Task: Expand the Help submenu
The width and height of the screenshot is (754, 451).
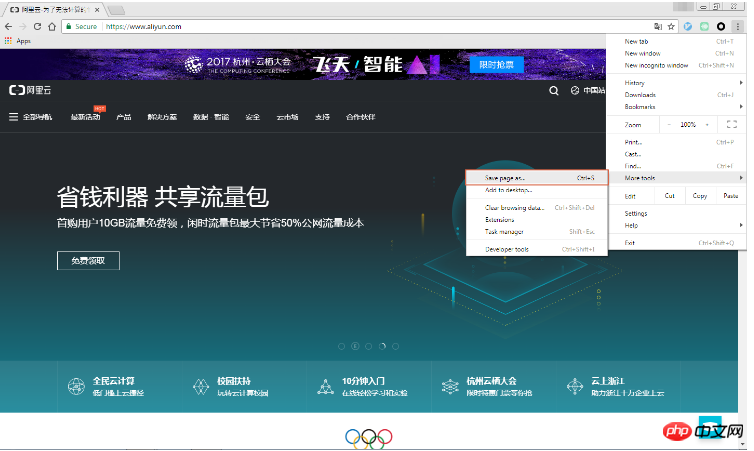Action: pyautogui.click(x=677, y=226)
